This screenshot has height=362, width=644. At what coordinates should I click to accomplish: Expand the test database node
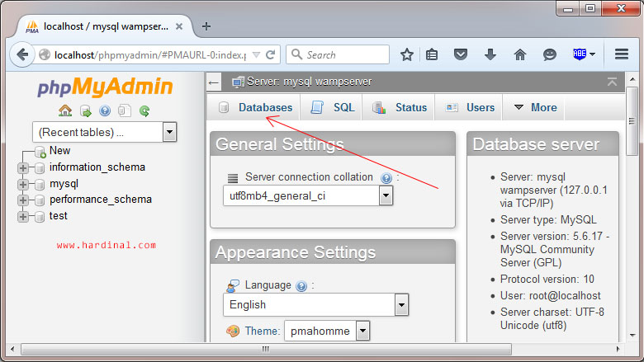(x=23, y=217)
